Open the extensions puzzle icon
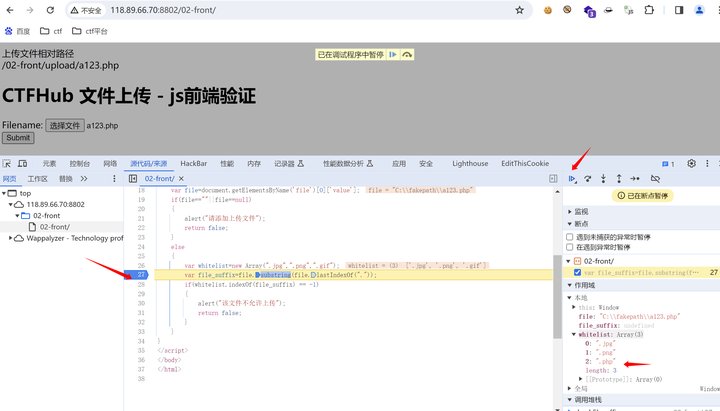Viewport: 720px width, 411px height. tap(649, 10)
